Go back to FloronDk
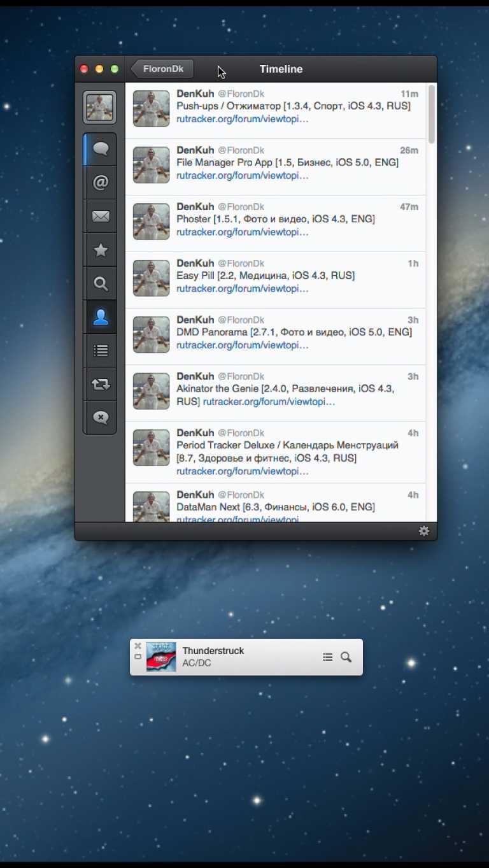489x868 pixels. point(163,69)
